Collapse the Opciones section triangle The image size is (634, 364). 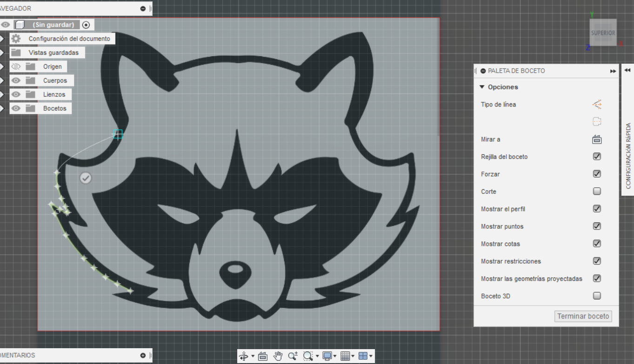click(482, 87)
